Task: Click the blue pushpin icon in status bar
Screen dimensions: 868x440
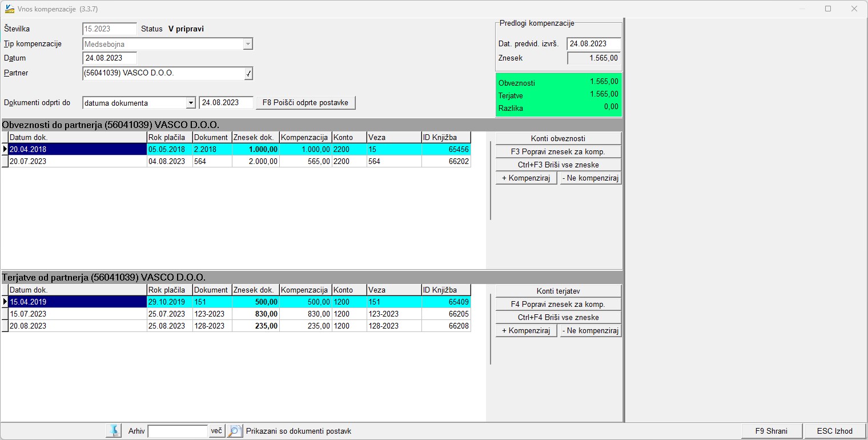Action: click(x=114, y=431)
